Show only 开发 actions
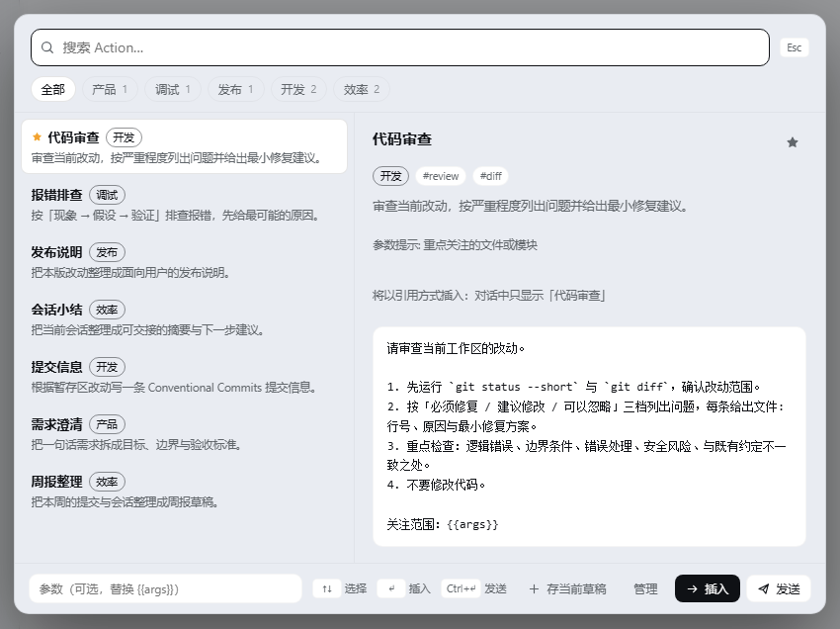This screenshot has width=840, height=629. (x=298, y=89)
